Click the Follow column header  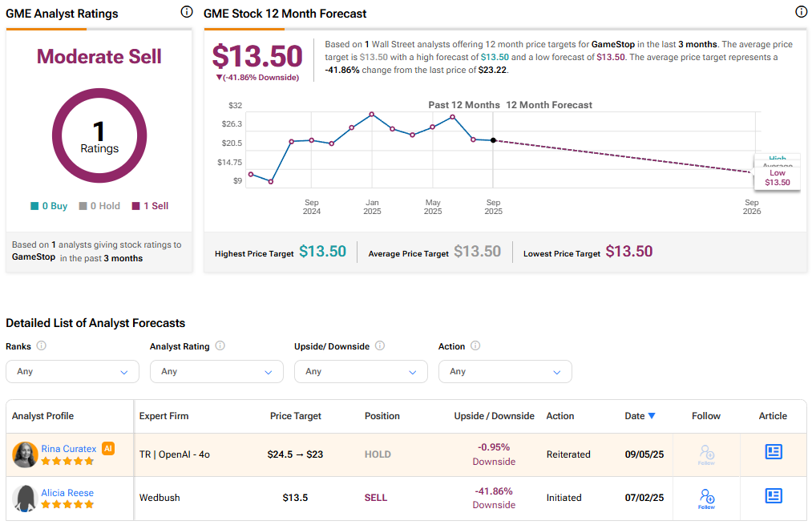point(706,416)
